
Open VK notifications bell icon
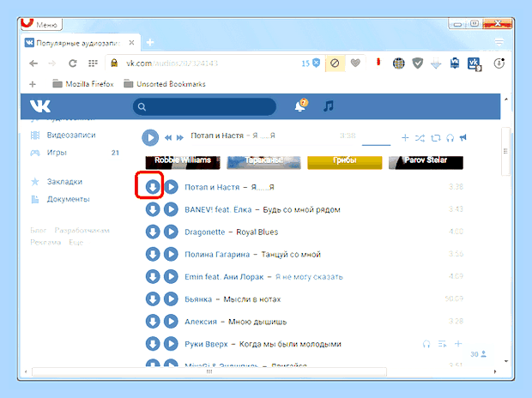coord(300,106)
